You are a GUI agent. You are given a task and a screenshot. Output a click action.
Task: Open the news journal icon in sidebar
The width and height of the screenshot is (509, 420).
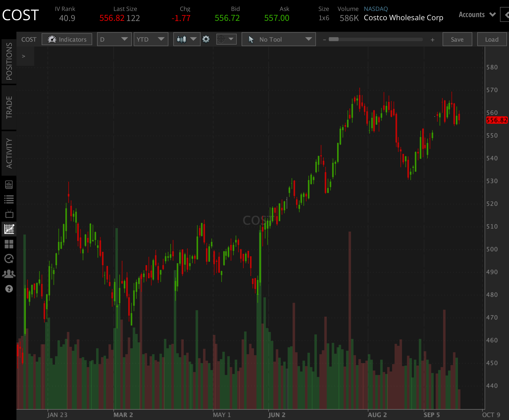[x=9, y=185]
